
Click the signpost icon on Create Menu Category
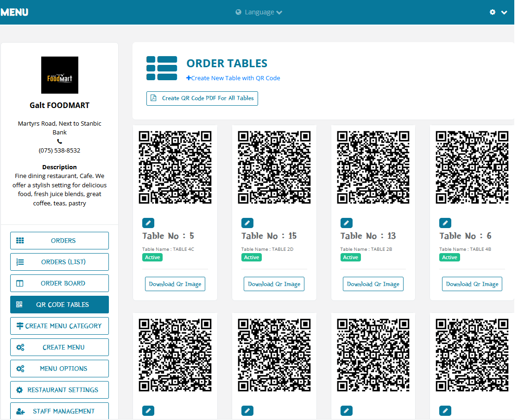[x=20, y=326]
